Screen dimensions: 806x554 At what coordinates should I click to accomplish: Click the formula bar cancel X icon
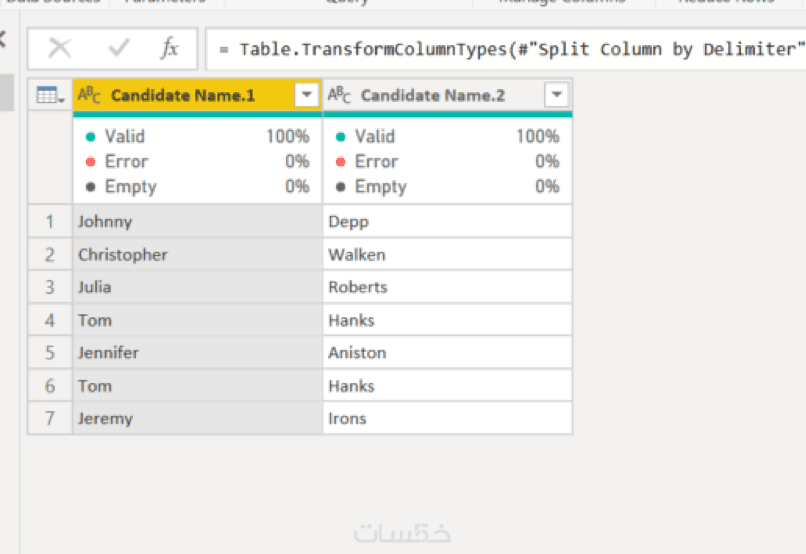click(x=60, y=48)
